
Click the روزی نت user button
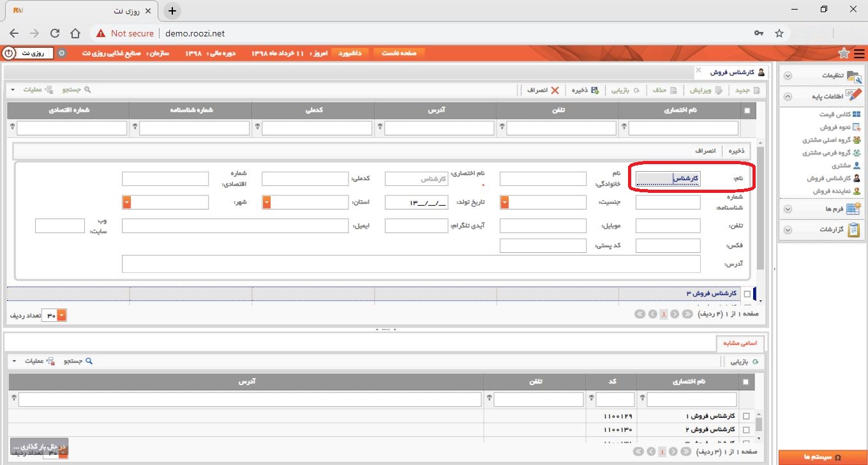(36, 53)
